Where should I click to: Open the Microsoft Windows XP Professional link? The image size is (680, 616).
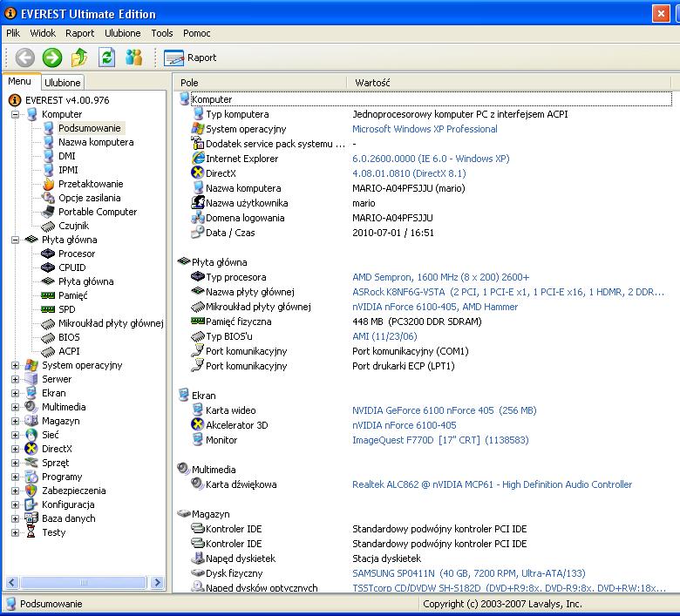pyautogui.click(x=425, y=129)
